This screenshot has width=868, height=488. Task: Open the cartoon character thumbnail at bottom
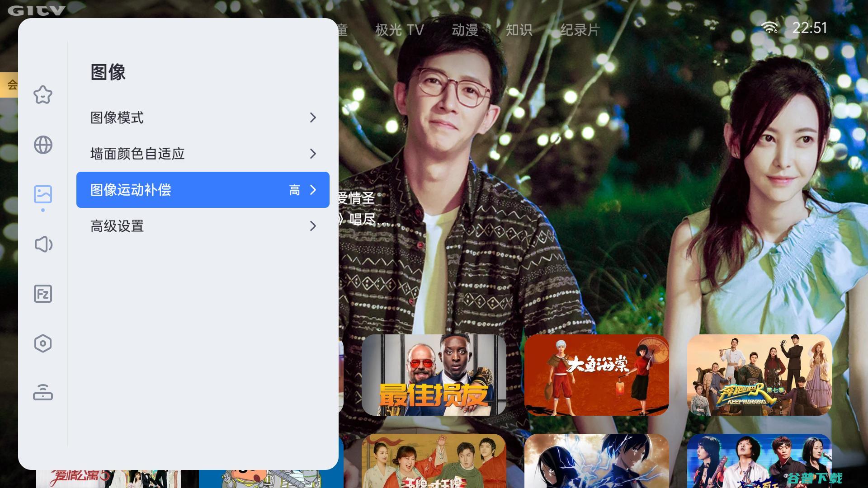(271, 479)
